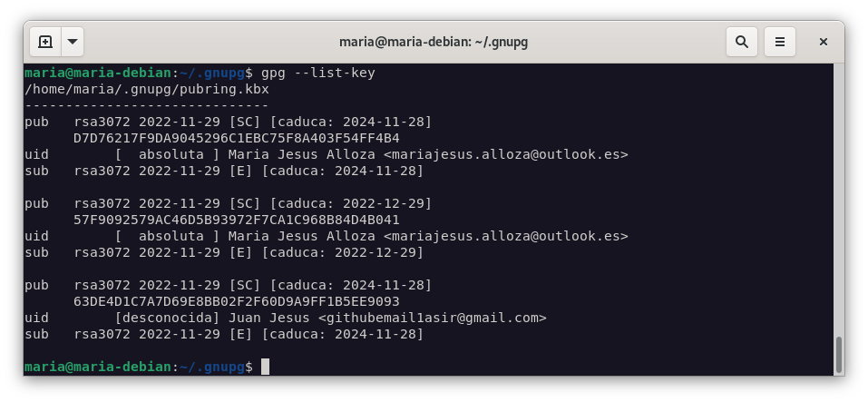The image size is (868, 402).
Task: Close the terminal window
Action: pyautogui.click(x=824, y=42)
